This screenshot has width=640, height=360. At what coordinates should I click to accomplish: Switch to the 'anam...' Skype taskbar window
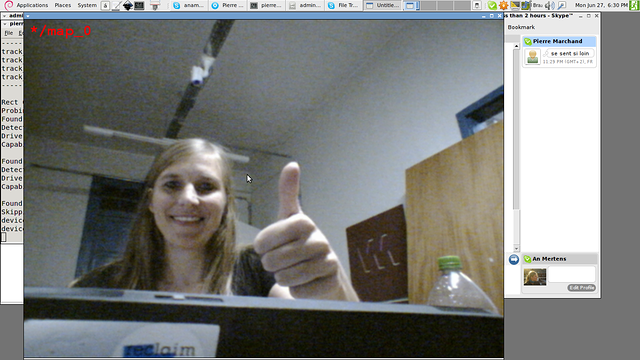coord(189,5)
